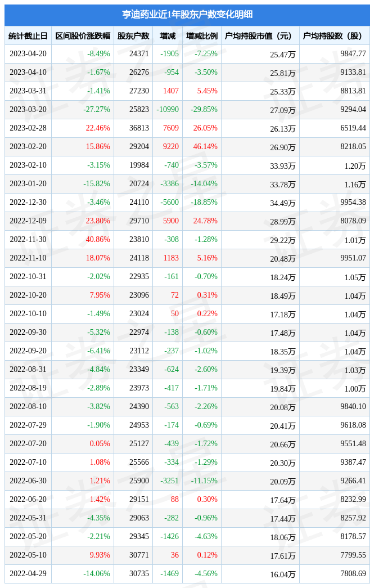The width and height of the screenshot is (370, 588).
Task: Select shareholder count 30771
Action: point(139,555)
